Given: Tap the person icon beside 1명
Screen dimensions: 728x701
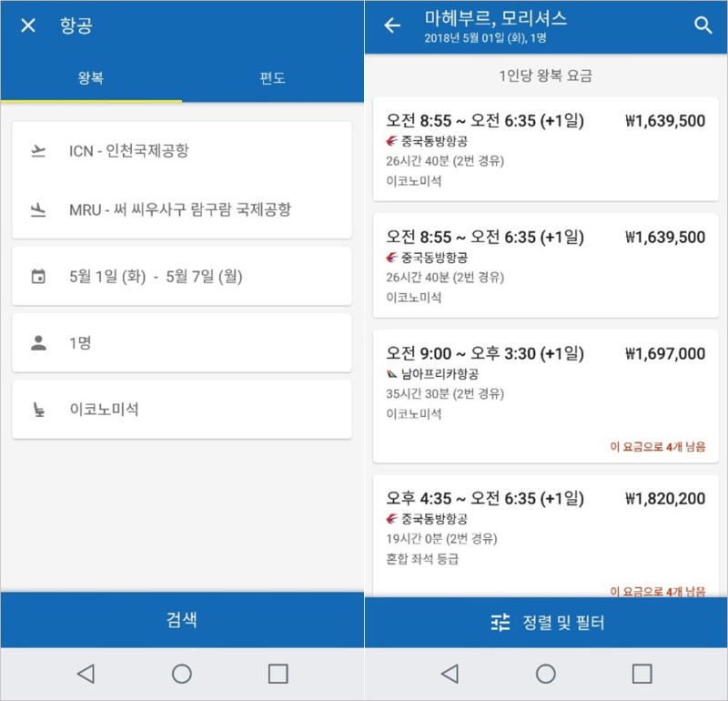Looking at the screenshot, I should click(38, 343).
